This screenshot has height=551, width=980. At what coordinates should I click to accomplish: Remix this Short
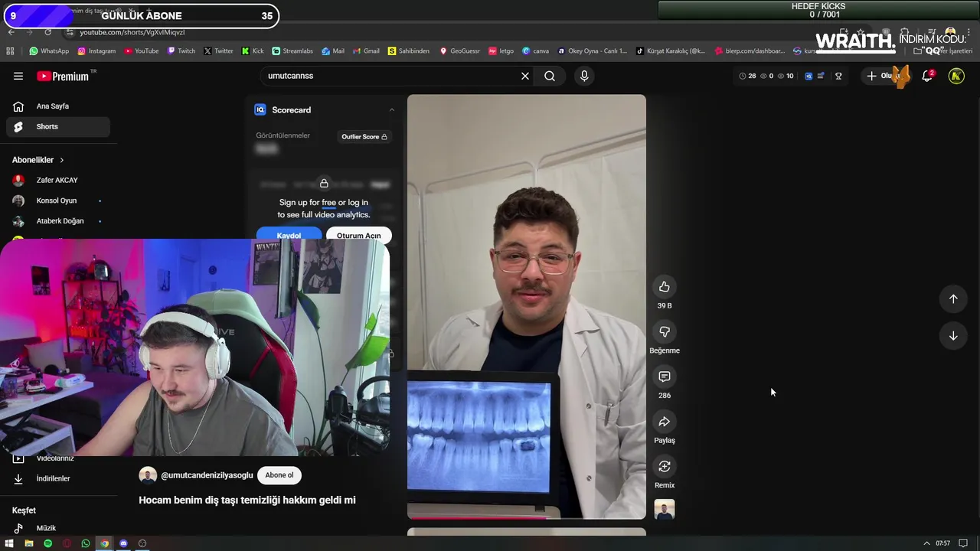pos(665,466)
